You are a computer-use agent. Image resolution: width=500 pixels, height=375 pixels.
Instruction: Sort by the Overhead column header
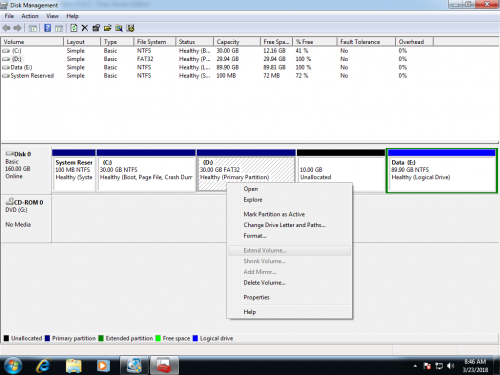tap(414, 42)
